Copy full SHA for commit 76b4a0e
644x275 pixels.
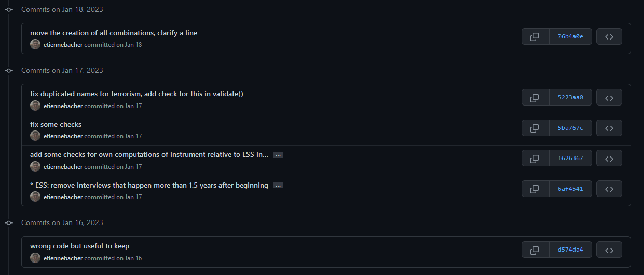535,36
